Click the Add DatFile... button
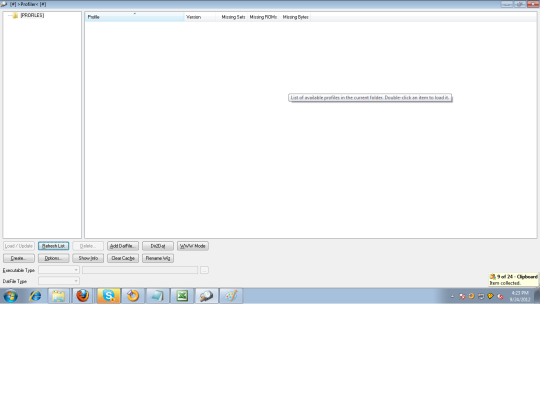 coord(123,246)
